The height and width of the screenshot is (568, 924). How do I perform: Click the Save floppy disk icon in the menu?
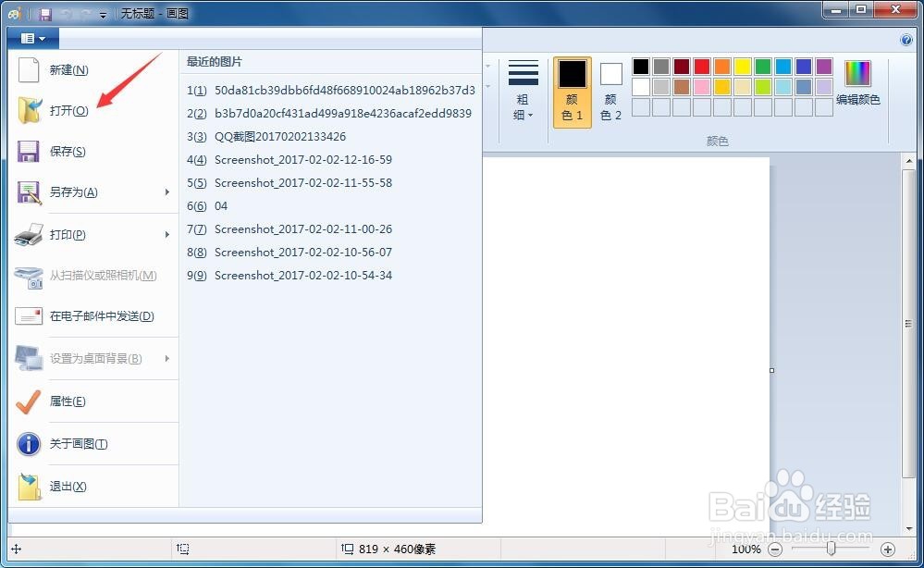pyautogui.click(x=29, y=152)
